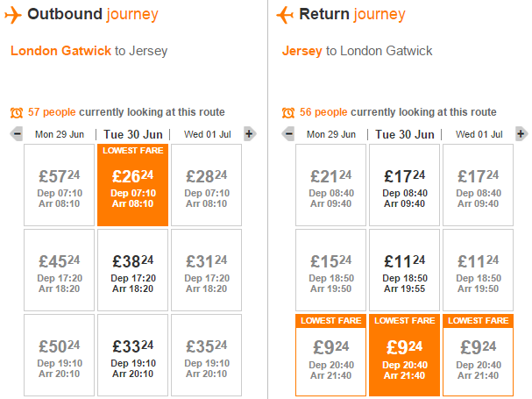Screen dimensions: 532x399
Task: Choose outbound £35.24 Wednesday 19:10 flight
Action: point(206,355)
